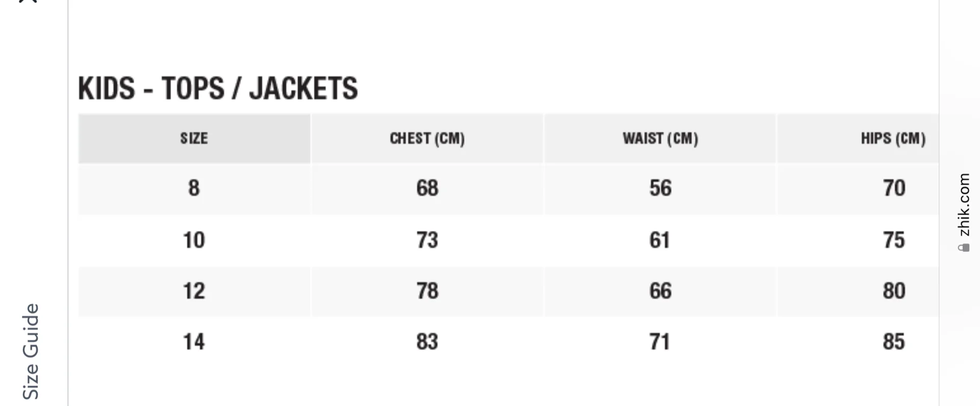Screen dimensions: 980x406
Task: Click size 10 in the Size column
Action: tap(194, 240)
